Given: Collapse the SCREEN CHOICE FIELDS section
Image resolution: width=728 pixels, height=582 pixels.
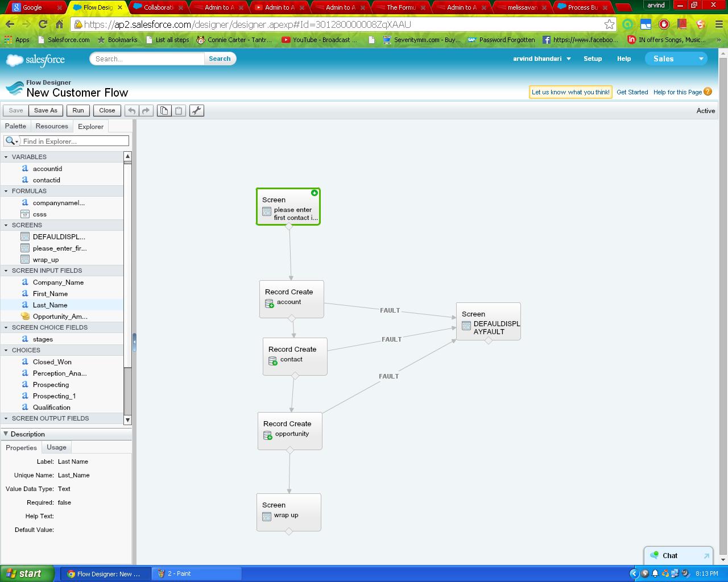Looking at the screenshot, I should point(6,327).
